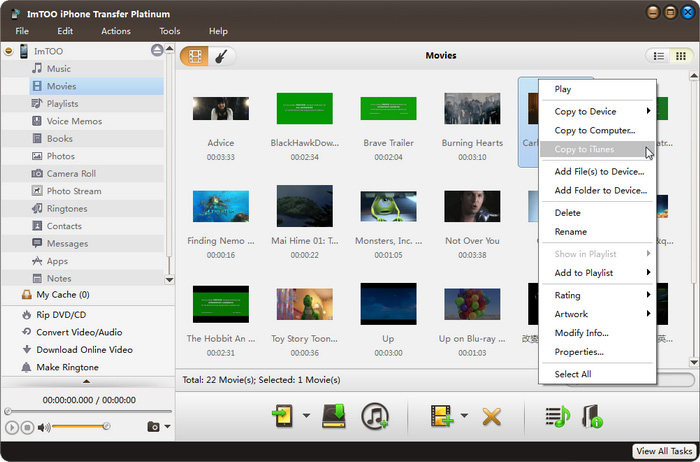Choose Copy to Computer in context menu

(x=597, y=130)
